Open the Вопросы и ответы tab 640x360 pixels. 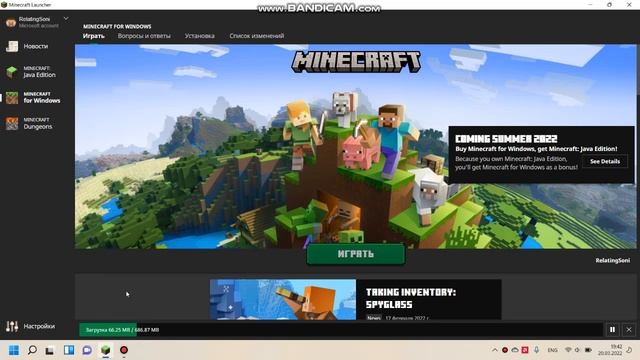(144, 36)
